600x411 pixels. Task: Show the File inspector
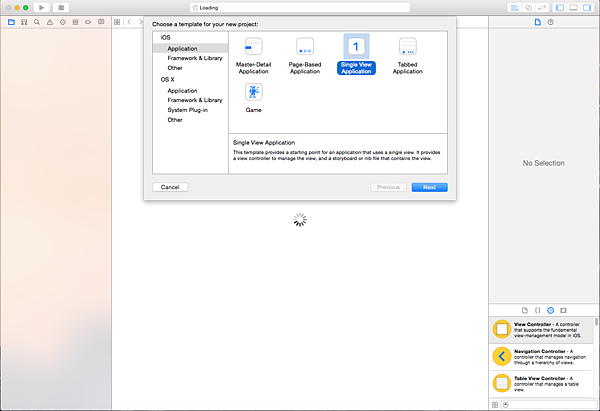click(x=538, y=22)
